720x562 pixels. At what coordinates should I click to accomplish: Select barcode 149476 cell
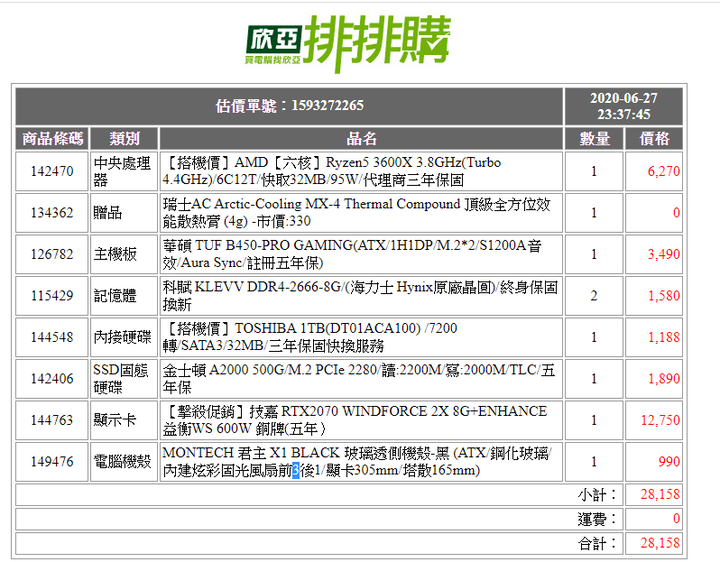pos(52,461)
